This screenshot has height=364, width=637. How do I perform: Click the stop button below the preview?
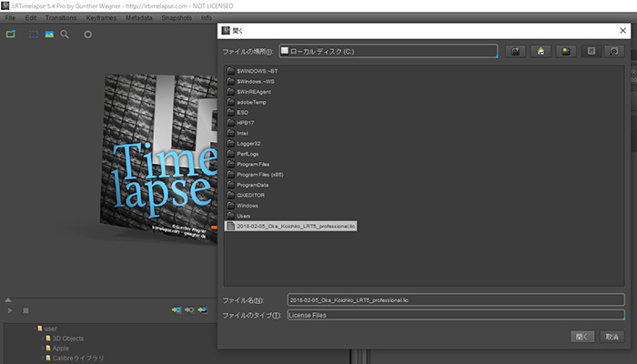tap(25, 310)
